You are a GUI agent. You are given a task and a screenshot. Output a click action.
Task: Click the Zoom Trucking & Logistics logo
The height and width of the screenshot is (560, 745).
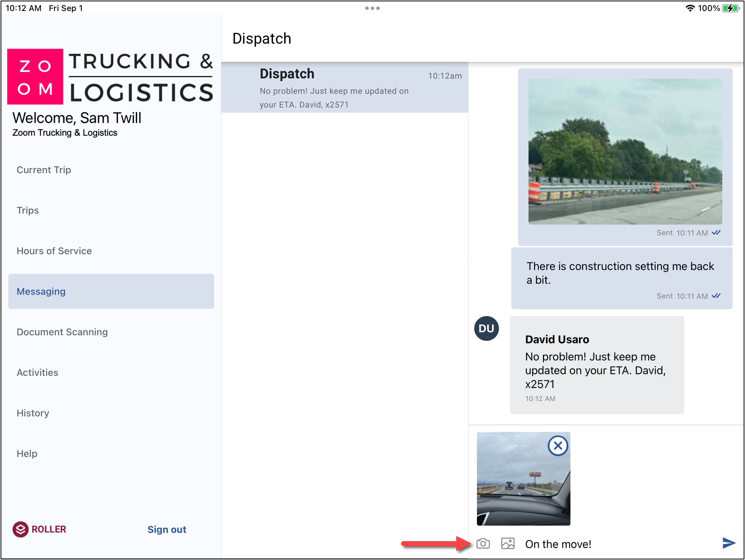click(110, 77)
